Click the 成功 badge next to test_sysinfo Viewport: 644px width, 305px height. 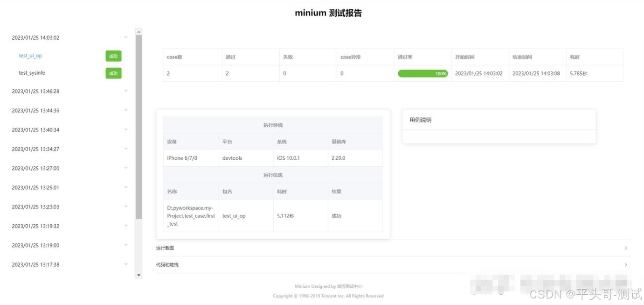113,73
